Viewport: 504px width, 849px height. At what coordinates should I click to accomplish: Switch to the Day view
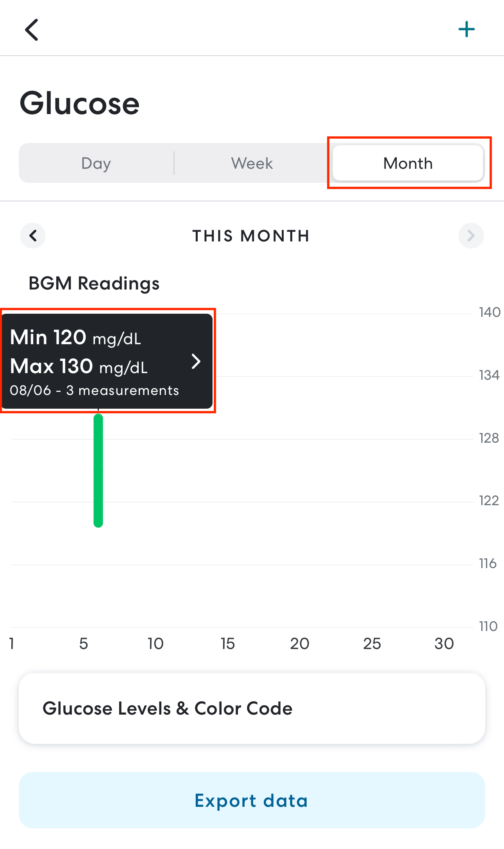point(96,163)
